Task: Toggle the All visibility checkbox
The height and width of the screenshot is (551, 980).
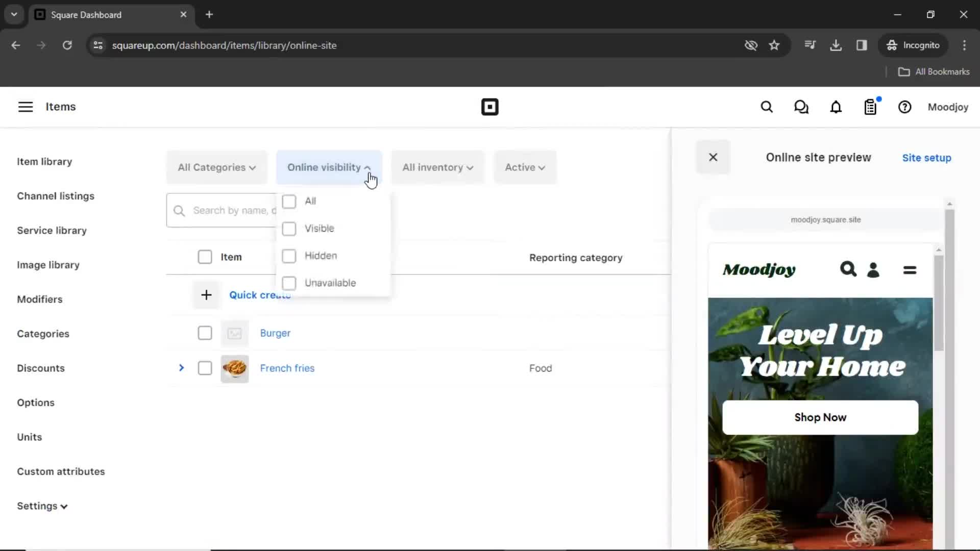Action: point(289,201)
